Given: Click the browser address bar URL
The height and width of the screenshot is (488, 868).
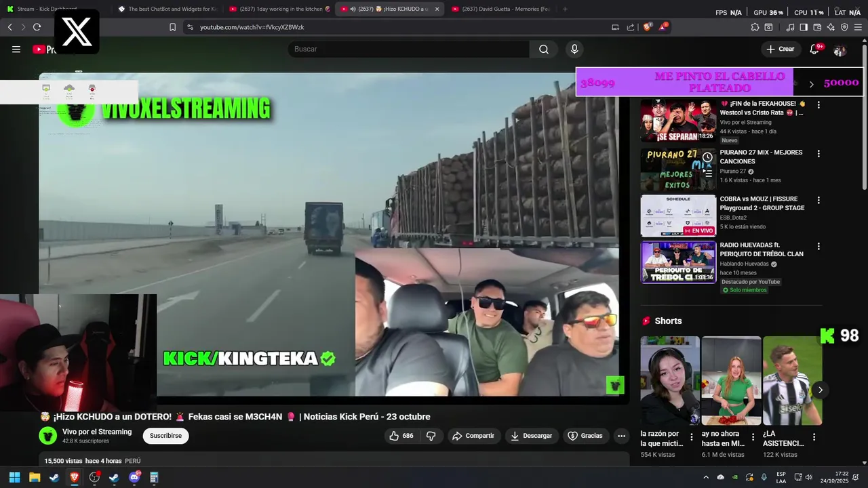Looking at the screenshot, I should pos(252,27).
